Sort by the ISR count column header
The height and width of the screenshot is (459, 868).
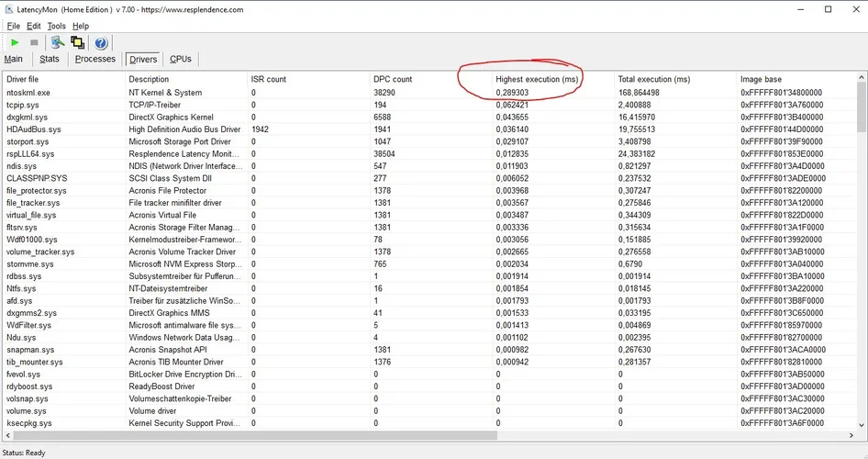point(309,79)
